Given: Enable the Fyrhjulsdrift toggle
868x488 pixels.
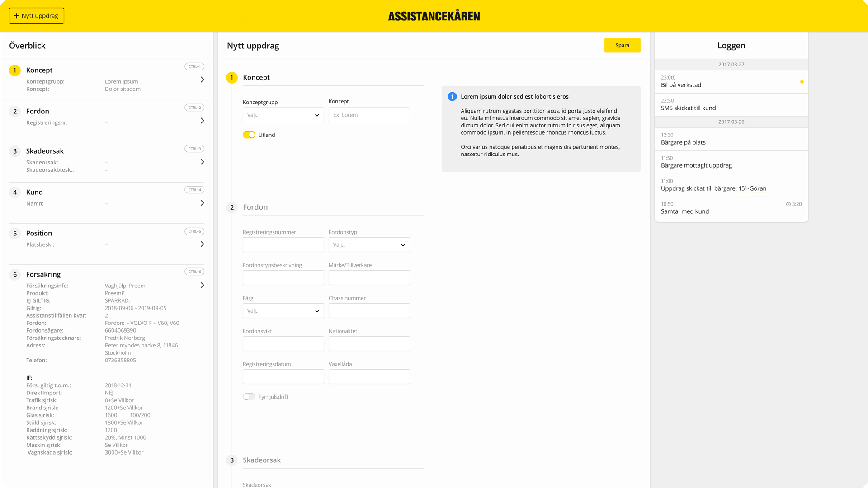Looking at the screenshot, I should (x=249, y=397).
